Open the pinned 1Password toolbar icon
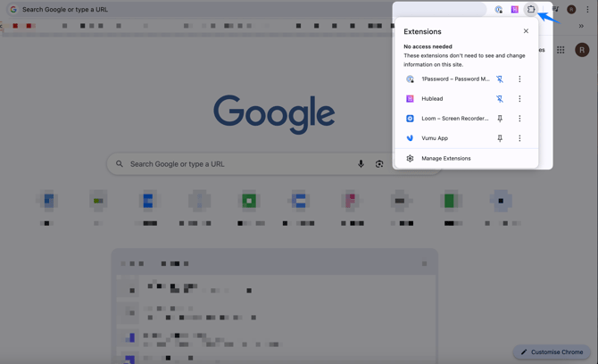 (x=499, y=10)
